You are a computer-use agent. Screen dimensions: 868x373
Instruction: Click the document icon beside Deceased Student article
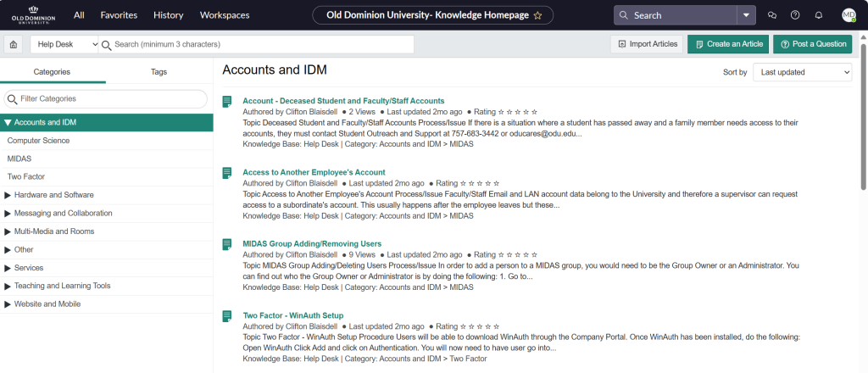point(227,101)
